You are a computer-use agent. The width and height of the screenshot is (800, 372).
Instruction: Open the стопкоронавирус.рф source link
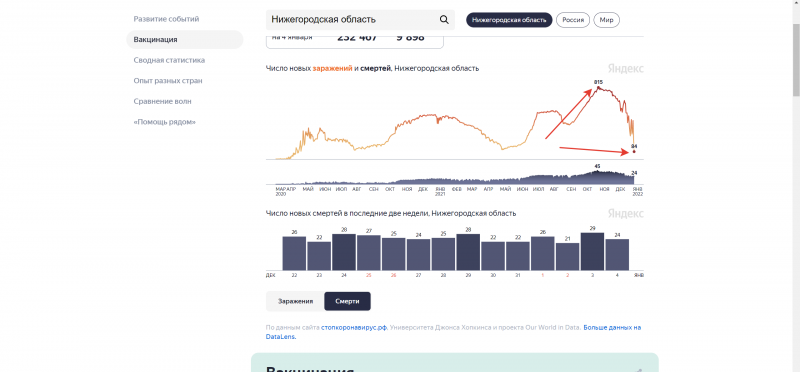(354, 328)
